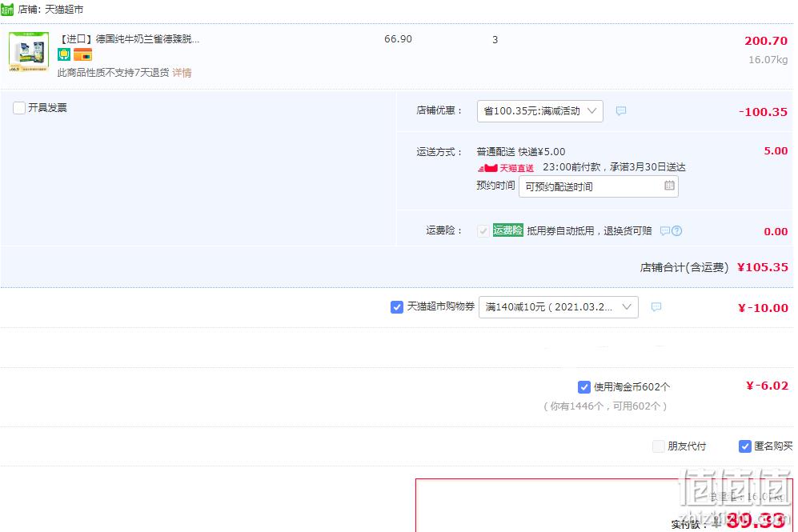798x532 pixels.
Task: Open the product title 德国纯牛奶兰雀德臻脱
Action: 130,39
